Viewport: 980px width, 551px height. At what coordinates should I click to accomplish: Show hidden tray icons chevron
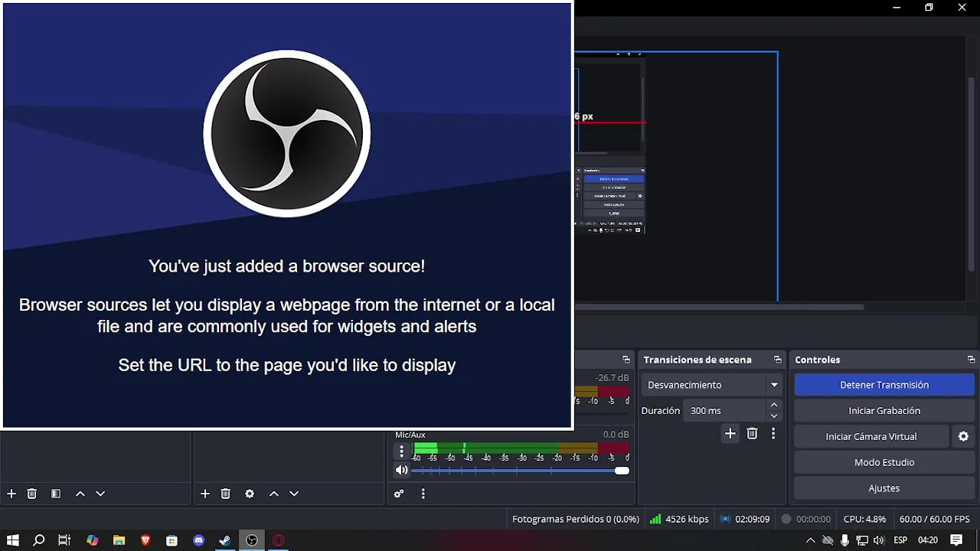click(x=811, y=540)
